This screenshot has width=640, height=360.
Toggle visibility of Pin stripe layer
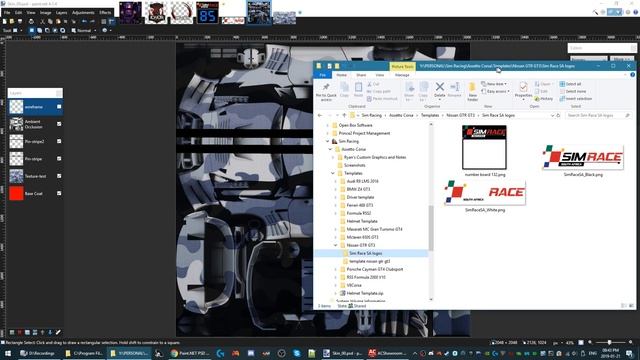pyautogui.click(x=59, y=159)
